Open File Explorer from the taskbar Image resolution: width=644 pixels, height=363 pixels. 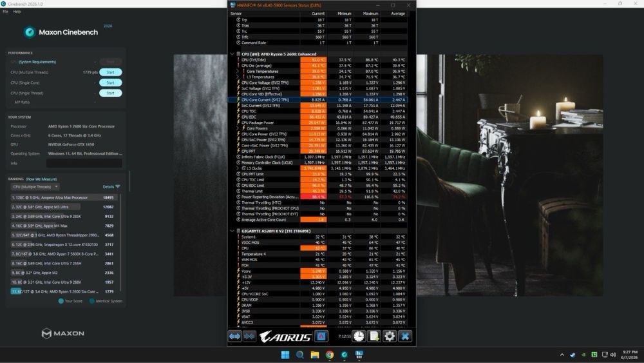315,355
